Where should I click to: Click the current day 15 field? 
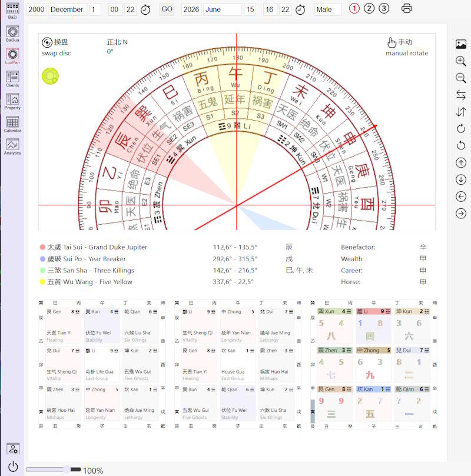coord(250,10)
